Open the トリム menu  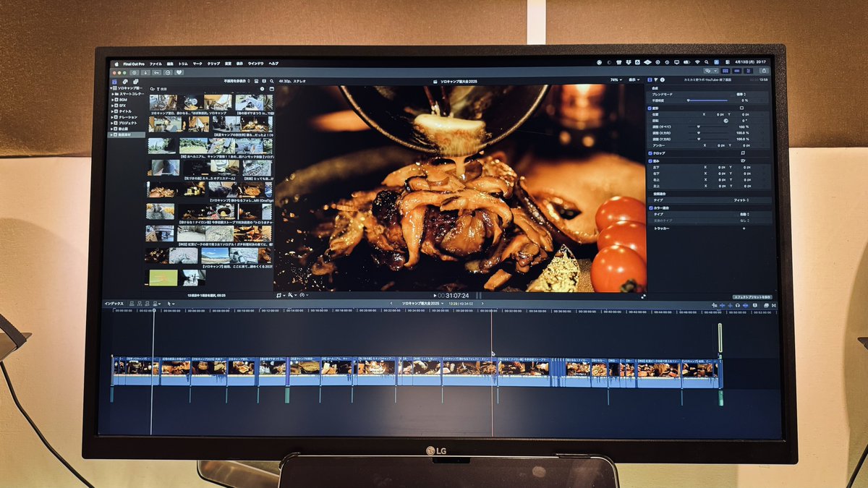click(183, 64)
